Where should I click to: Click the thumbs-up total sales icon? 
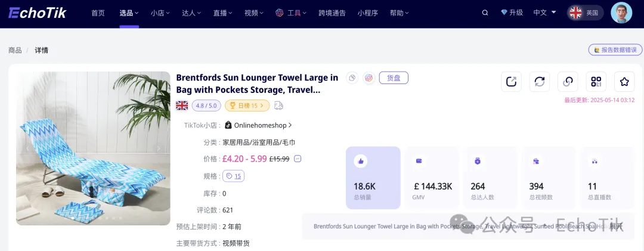[x=361, y=162]
